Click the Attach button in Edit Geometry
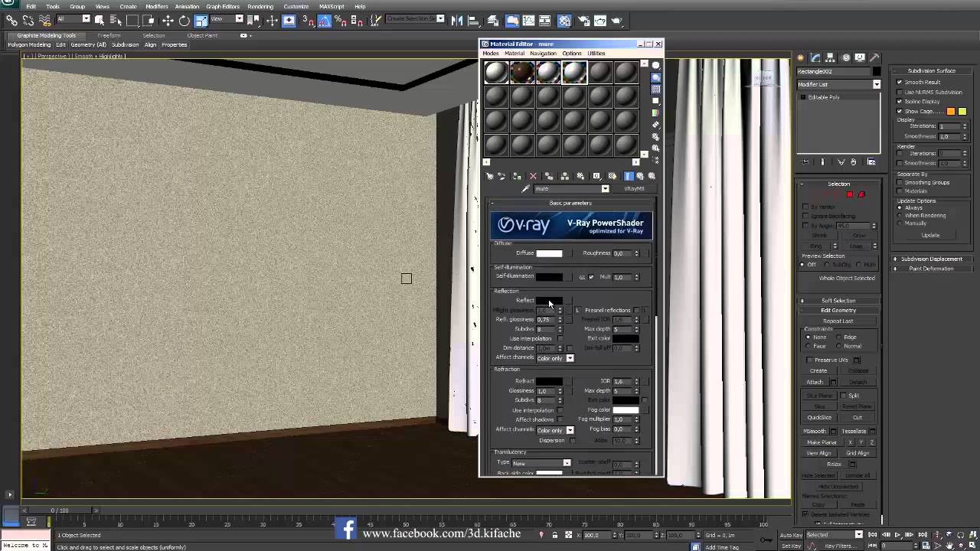980x551 pixels. (x=815, y=382)
